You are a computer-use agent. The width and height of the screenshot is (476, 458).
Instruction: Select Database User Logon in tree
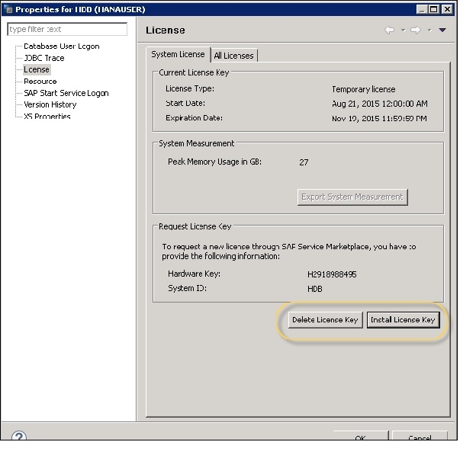click(x=61, y=46)
